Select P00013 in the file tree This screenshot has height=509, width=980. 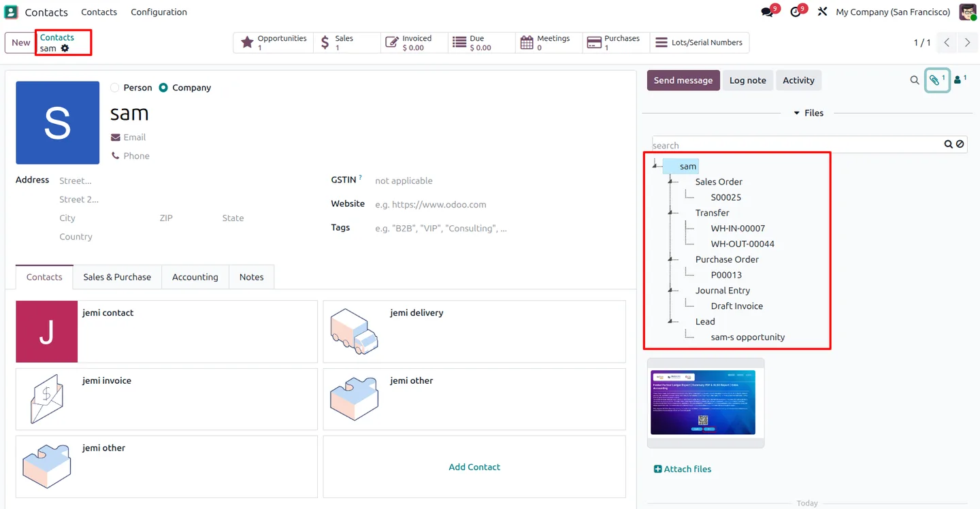click(x=726, y=275)
